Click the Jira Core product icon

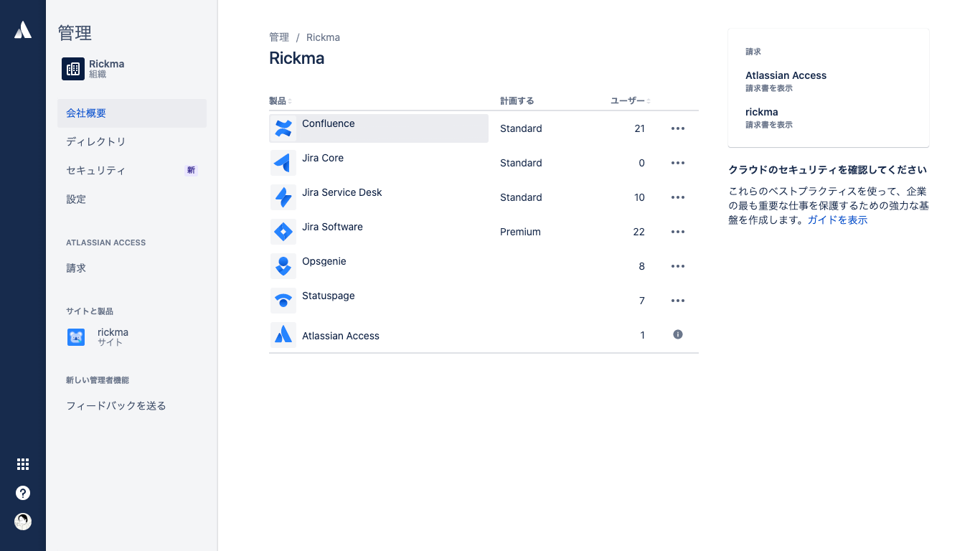pos(283,163)
